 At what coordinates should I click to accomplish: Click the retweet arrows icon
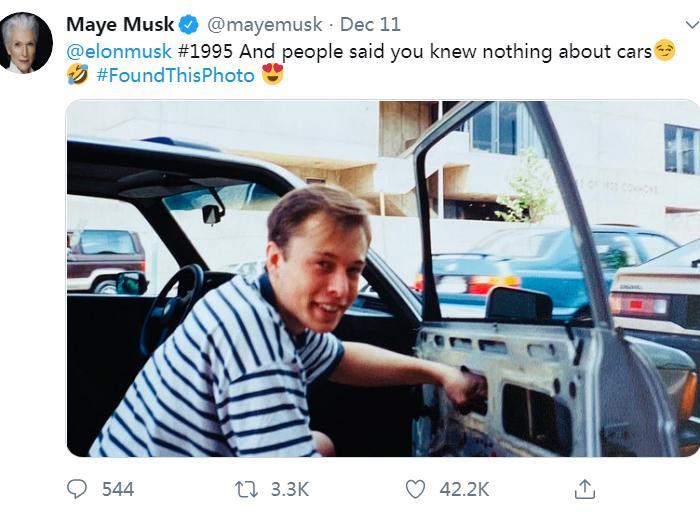pos(246,490)
